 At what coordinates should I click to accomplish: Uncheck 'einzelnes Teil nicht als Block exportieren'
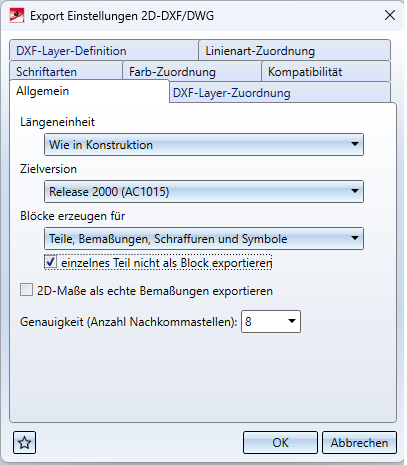(x=51, y=262)
